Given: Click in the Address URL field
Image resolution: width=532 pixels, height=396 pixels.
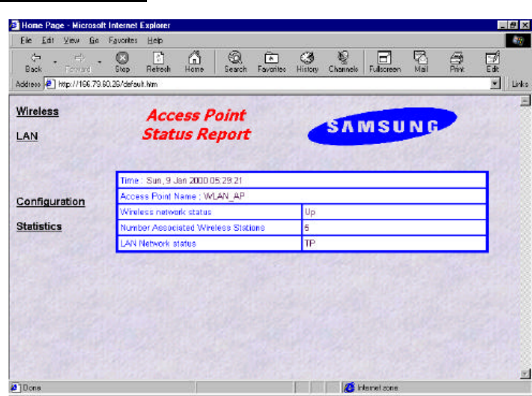Looking at the screenshot, I should [273, 83].
